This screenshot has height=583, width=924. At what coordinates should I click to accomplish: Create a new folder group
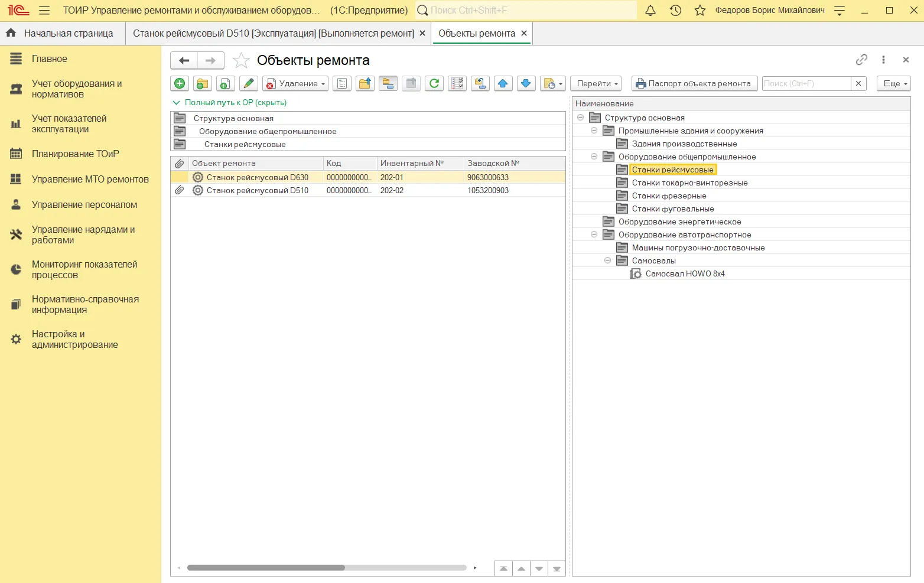(x=202, y=83)
